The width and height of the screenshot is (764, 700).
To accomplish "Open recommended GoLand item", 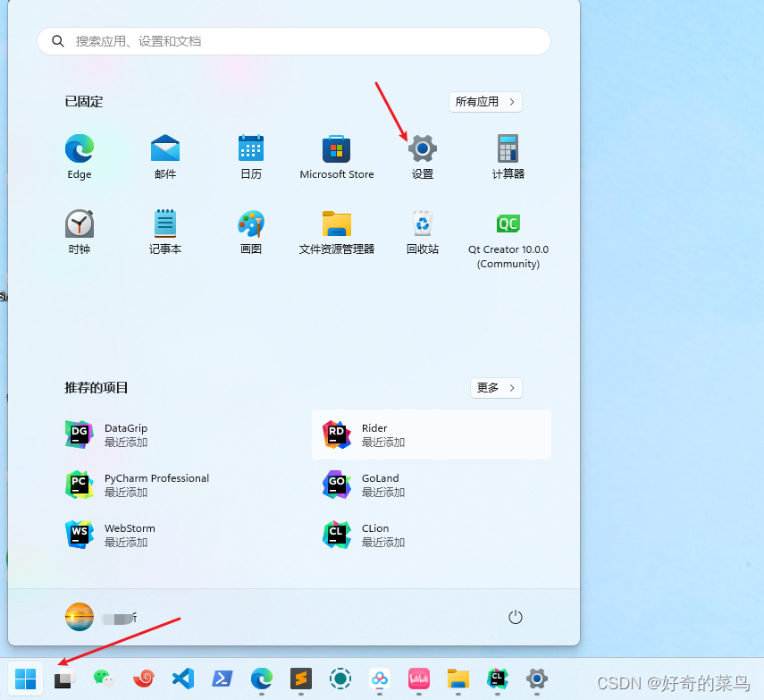I will tap(432, 485).
